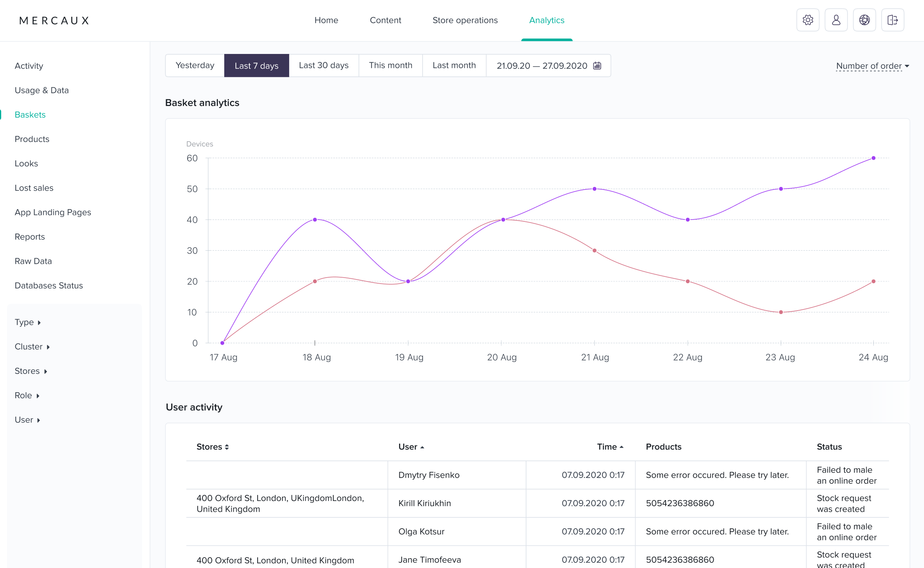Click the 24 Aug purple data point

(873, 158)
